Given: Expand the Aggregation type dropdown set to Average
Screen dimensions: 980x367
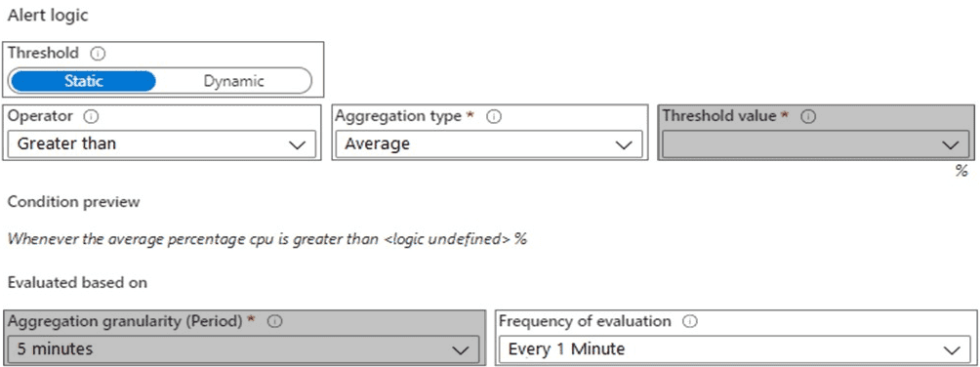Looking at the screenshot, I should point(489,143).
